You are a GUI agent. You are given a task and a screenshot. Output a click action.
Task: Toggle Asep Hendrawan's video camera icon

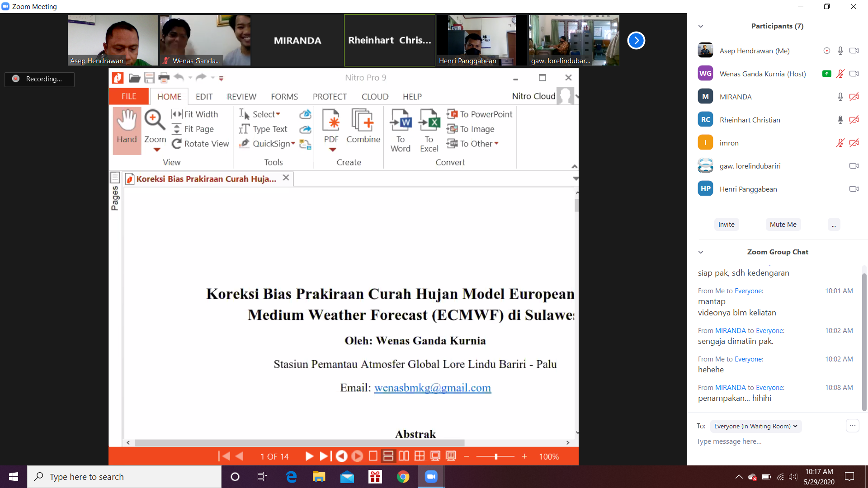pos(854,51)
